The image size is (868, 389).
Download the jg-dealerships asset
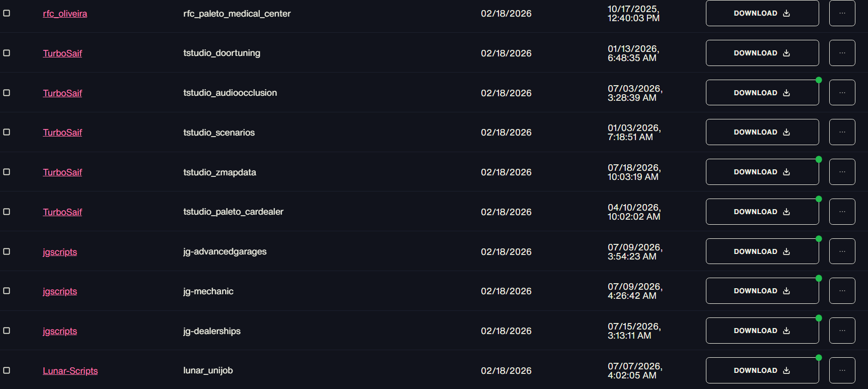762,331
